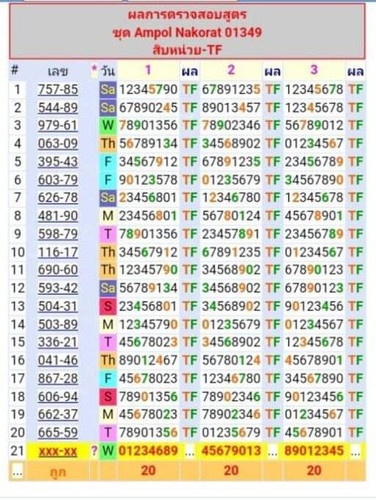The width and height of the screenshot is (376, 500).
Task: Open the 665-59 number link
Action: [58, 432]
